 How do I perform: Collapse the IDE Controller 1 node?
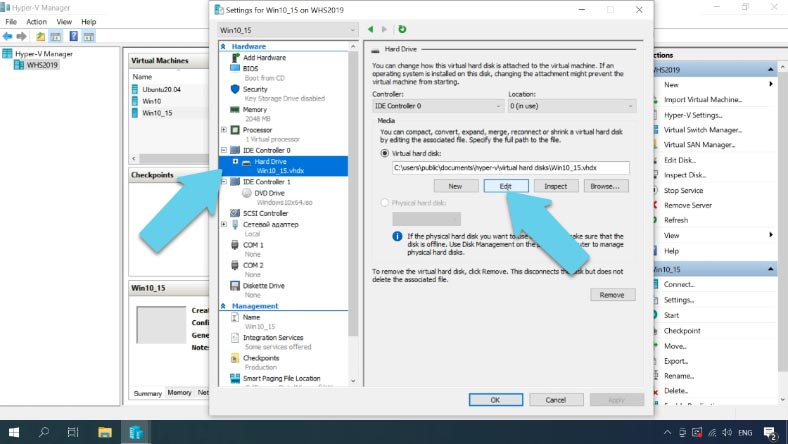click(224, 182)
